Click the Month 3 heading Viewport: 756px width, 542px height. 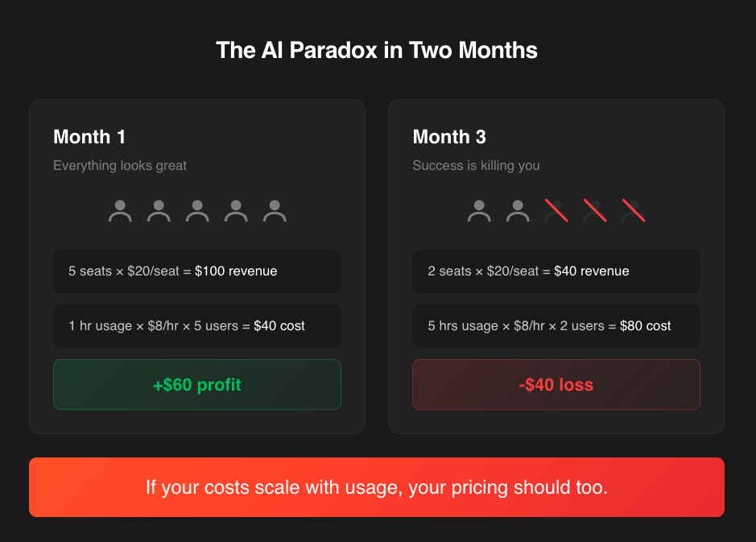(x=449, y=137)
